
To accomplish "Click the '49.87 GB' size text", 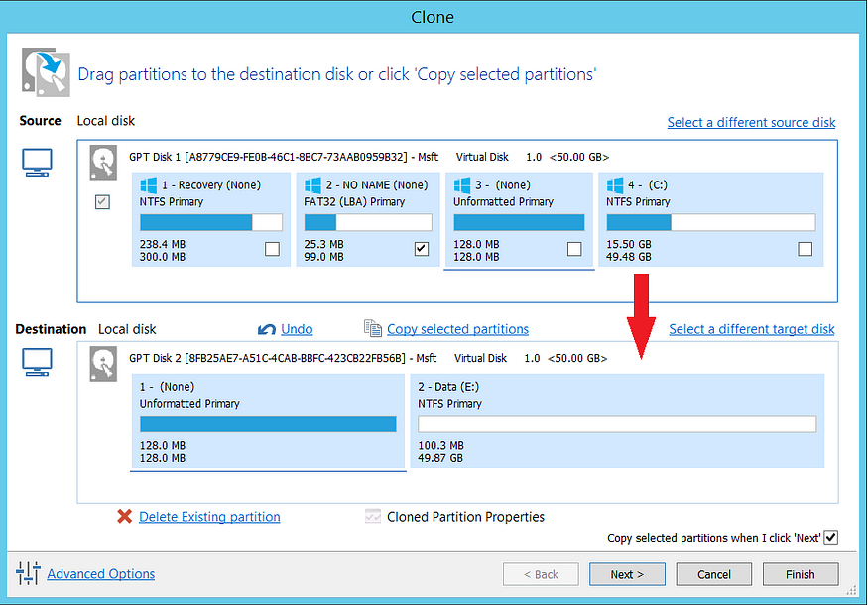I will pyautogui.click(x=440, y=458).
